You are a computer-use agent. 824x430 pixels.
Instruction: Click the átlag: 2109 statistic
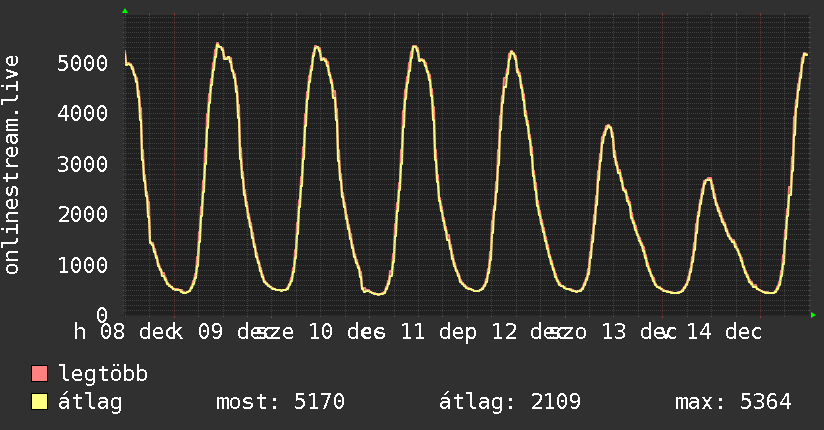510,402
